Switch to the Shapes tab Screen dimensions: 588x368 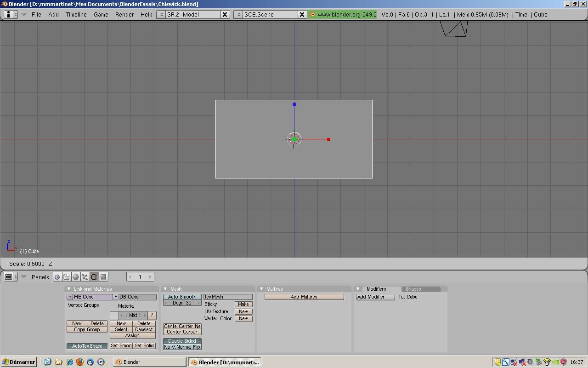[x=420, y=289]
